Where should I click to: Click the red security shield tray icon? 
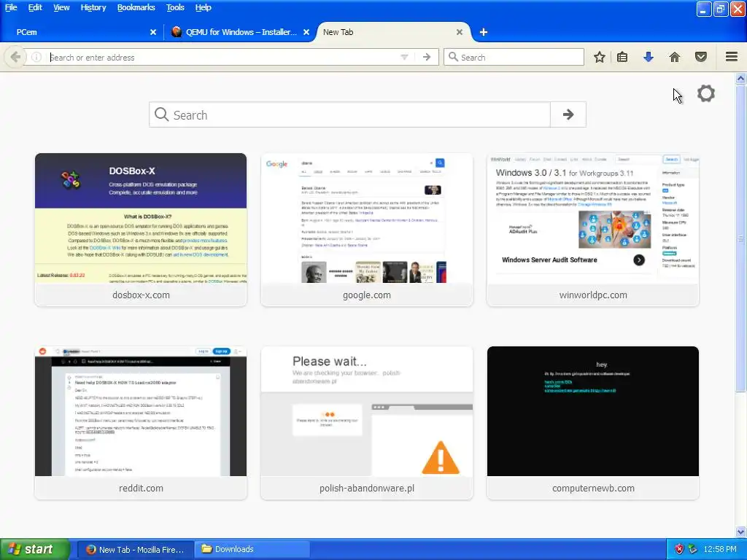coord(679,549)
